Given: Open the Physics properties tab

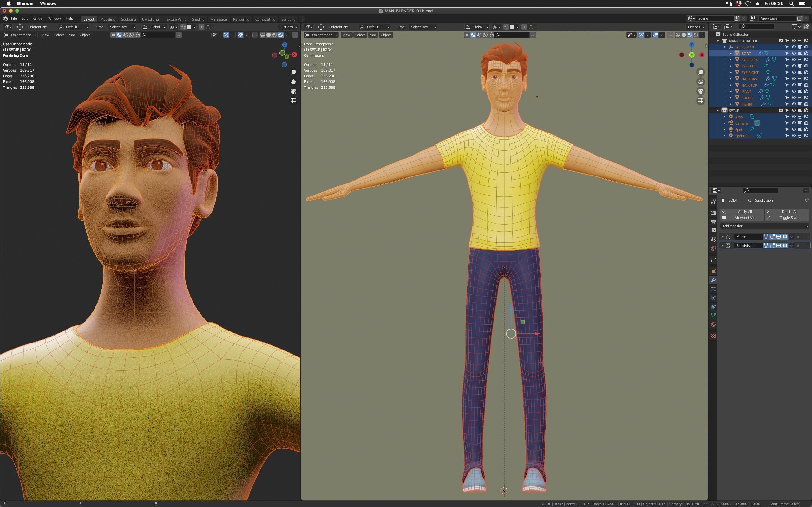Looking at the screenshot, I should coord(713,298).
